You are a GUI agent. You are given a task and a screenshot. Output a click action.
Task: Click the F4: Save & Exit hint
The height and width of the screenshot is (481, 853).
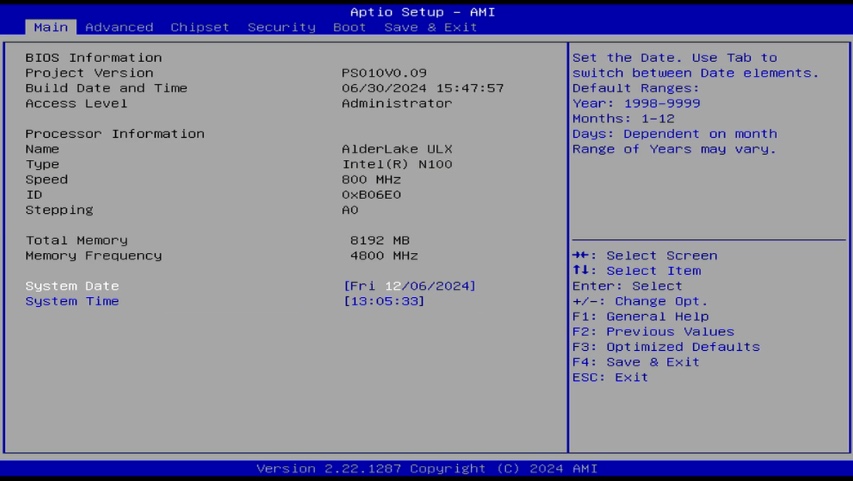pyautogui.click(x=636, y=362)
